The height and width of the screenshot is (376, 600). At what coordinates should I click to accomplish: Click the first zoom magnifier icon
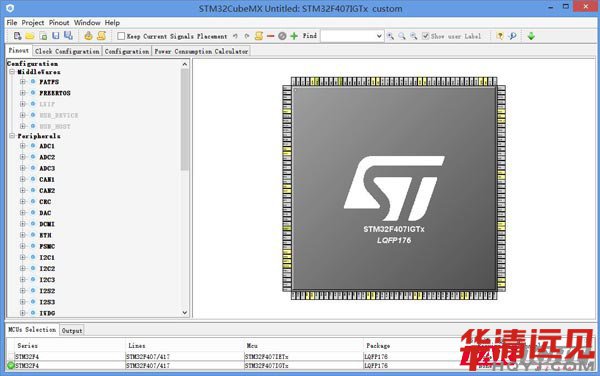pos(390,36)
